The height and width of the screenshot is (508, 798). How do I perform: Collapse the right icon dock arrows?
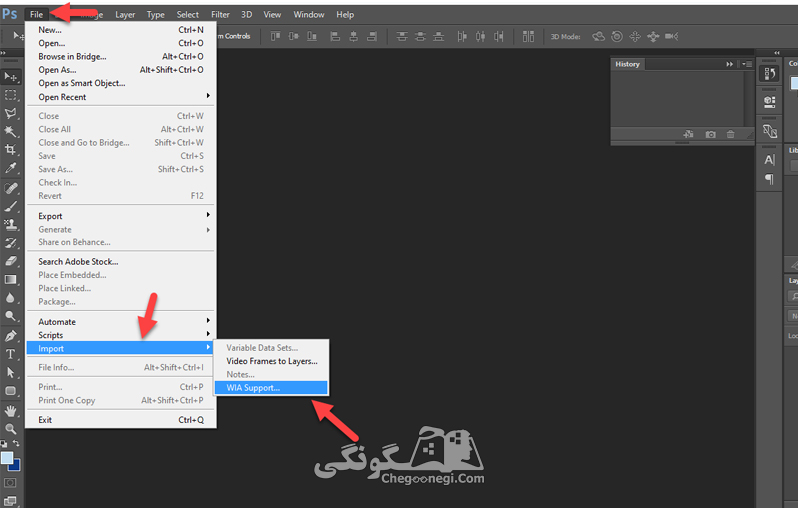click(x=777, y=52)
